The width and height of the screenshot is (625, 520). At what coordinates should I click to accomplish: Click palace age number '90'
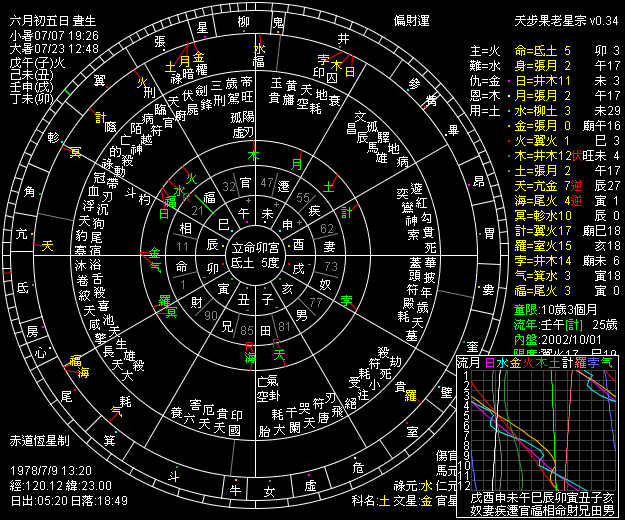pyautogui.click(x=211, y=316)
